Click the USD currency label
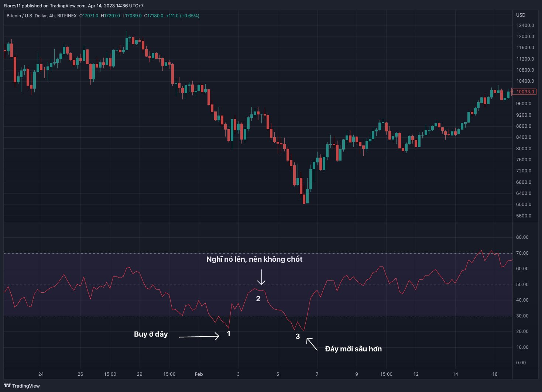The image size is (542, 392). pos(521,15)
